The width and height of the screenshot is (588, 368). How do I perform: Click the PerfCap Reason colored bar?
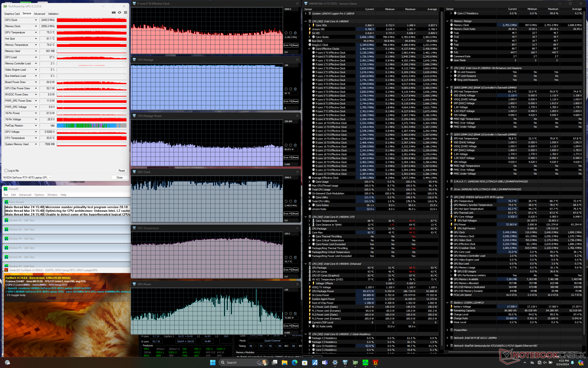click(x=92, y=125)
